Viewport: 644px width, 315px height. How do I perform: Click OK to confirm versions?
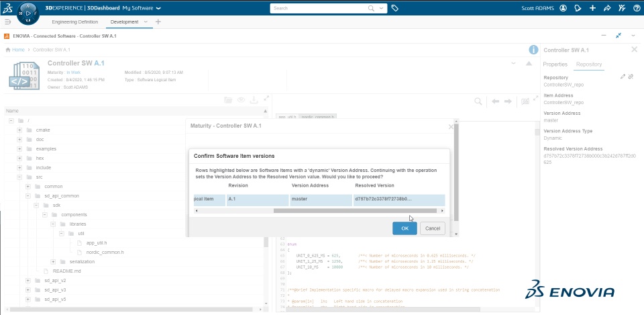pyautogui.click(x=405, y=228)
